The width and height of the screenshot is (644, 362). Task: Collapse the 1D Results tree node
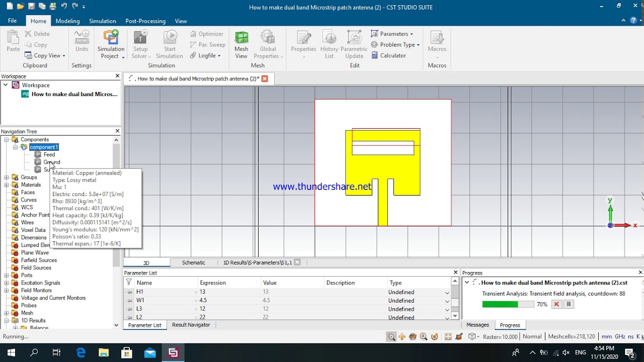click(x=7, y=320)
